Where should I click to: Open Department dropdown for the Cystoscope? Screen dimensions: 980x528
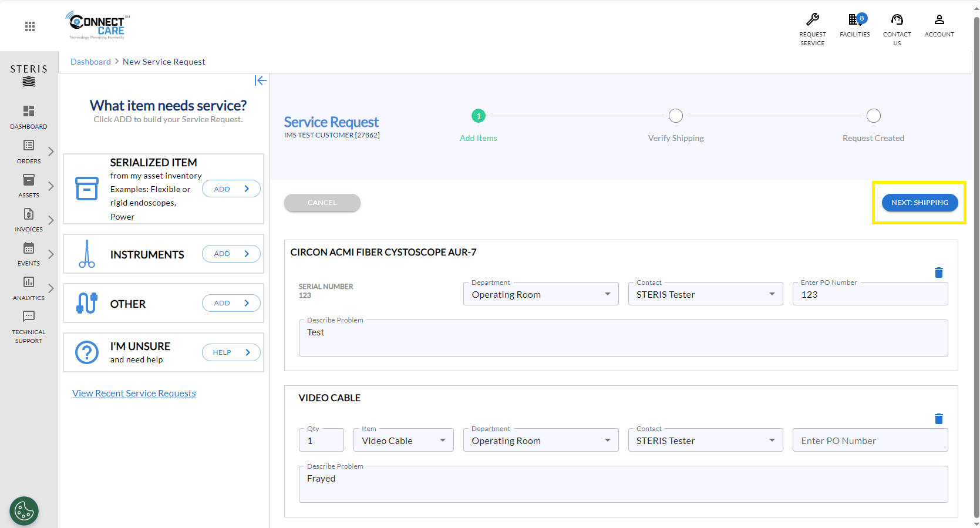click(541, 294)
